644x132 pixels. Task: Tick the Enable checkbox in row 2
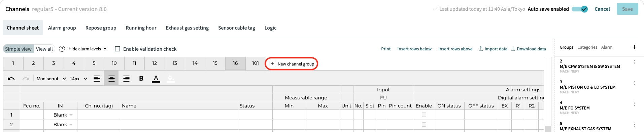coord(424,125)
